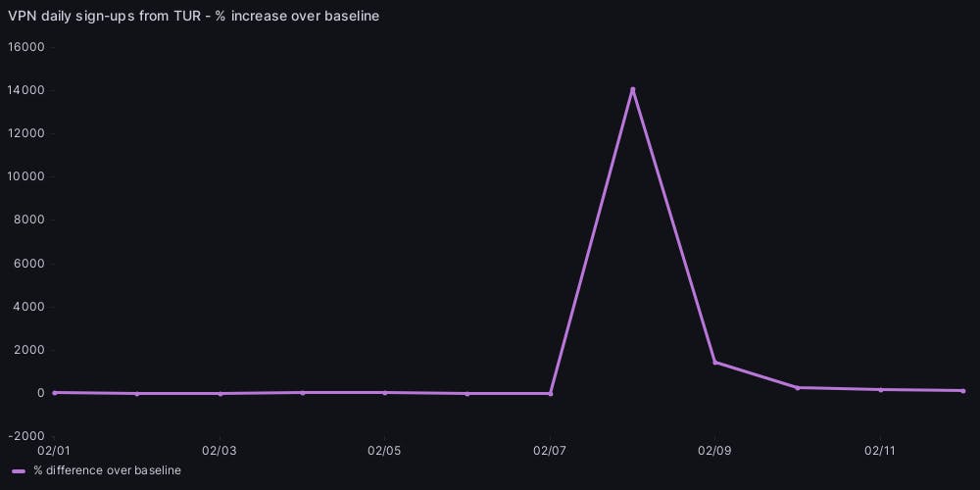980x490 pixels.
Task: Click the 8000 y-axis label
Action: [x=29, y=220]
